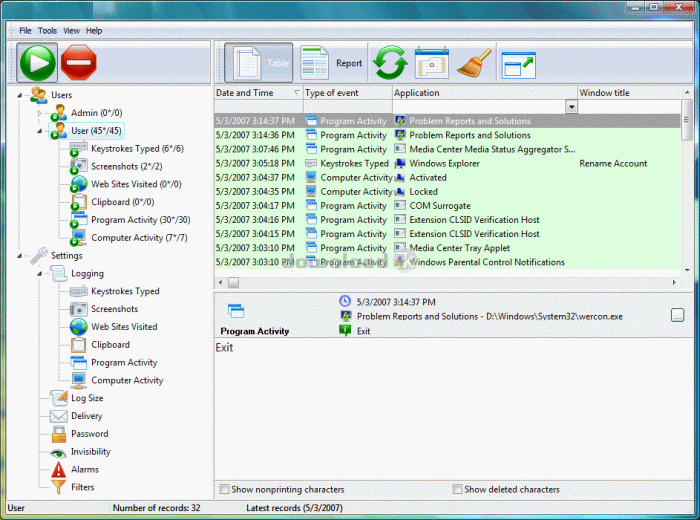Select the Media Center Tray Applet row
Screen dimensions: 700x520
tap(448, 248)
